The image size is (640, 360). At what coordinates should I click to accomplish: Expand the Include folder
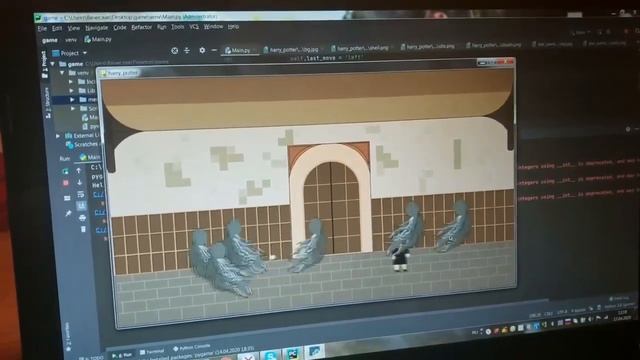click(x=71, y=82)
